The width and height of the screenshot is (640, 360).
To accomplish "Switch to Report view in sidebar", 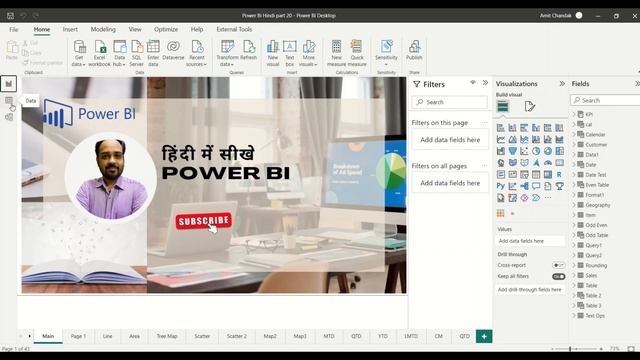I will [9, 84].
